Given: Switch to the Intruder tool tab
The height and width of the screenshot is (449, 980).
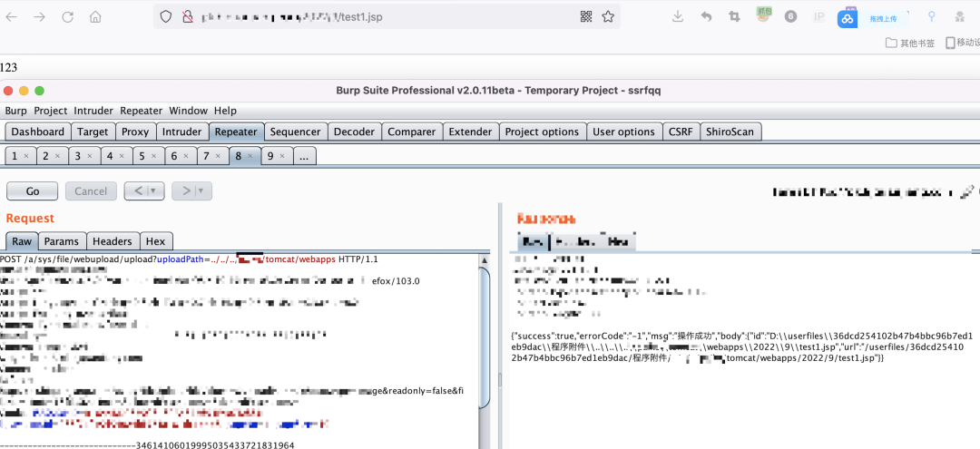Looking at the screenshot, I should click(x=182, y=132).
